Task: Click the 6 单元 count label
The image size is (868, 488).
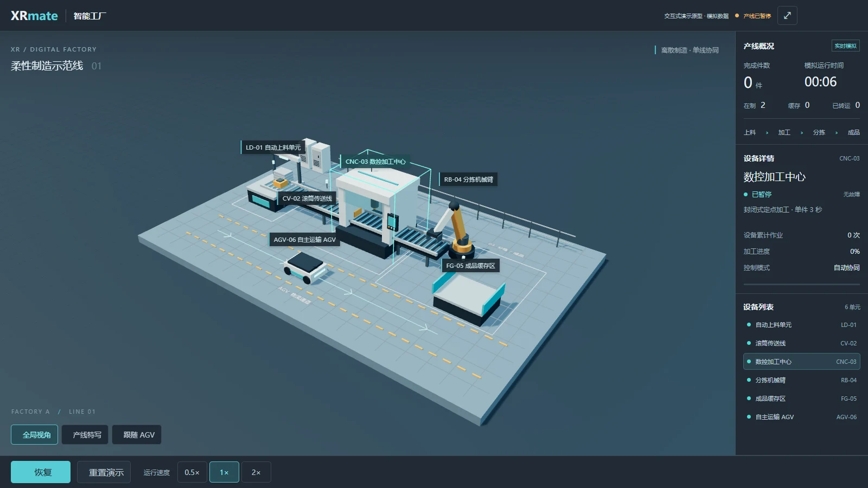Action: tap(852, 307)
